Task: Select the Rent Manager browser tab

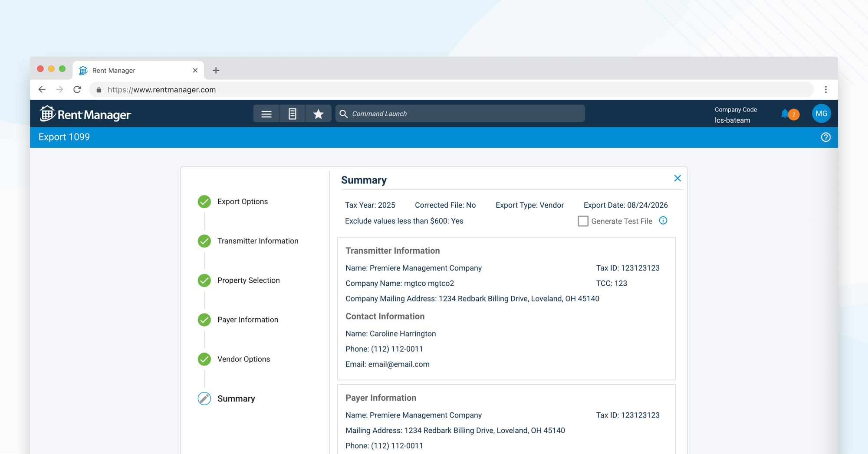Action: coord(138,70)
